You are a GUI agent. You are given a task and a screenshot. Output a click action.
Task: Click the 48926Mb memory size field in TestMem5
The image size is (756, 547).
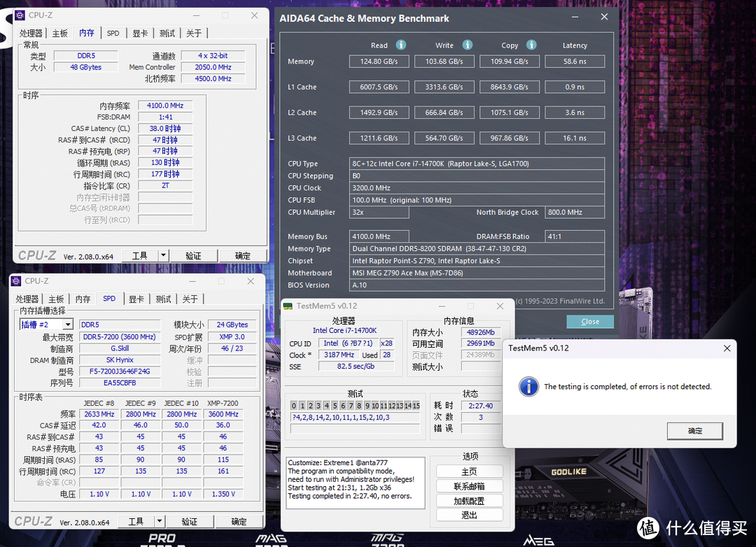[481, 332]
